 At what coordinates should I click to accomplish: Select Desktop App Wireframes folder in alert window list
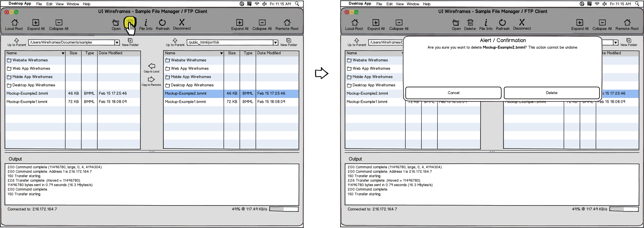tap(371, 85)
